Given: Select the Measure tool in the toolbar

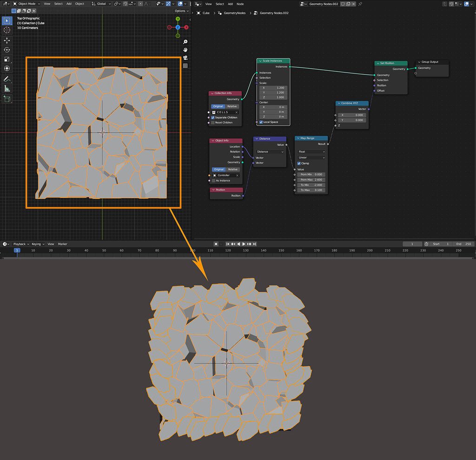Looking at the screenshot, I should click(x=7, y=89).
